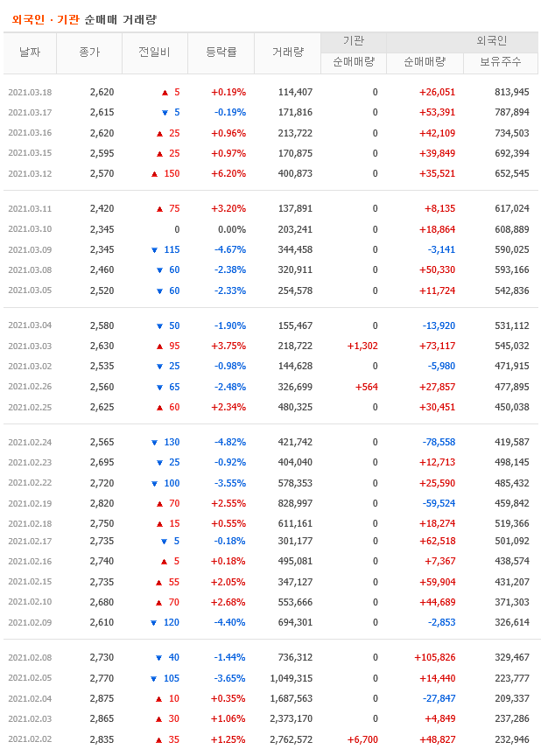Click the red up arrow for 2021.03.18
Image resolution: width=541 pixels, height=756 pixels.
pos(164,92)
